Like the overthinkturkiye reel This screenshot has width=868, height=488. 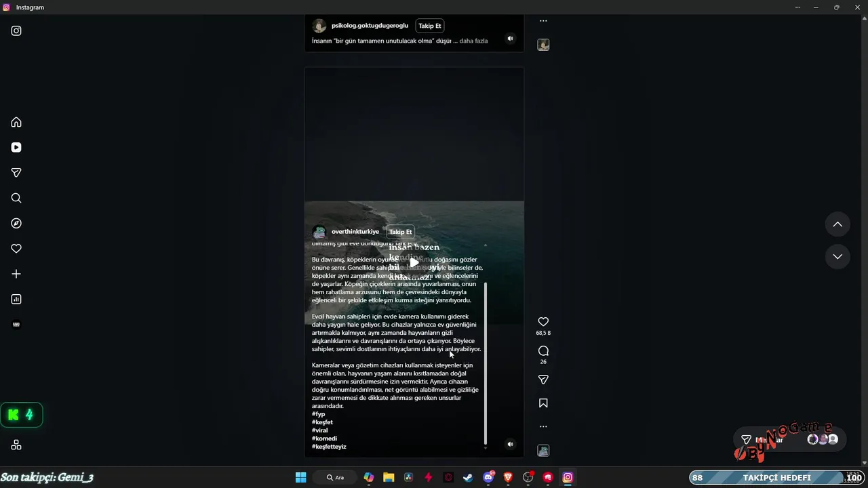coord(543,322)
